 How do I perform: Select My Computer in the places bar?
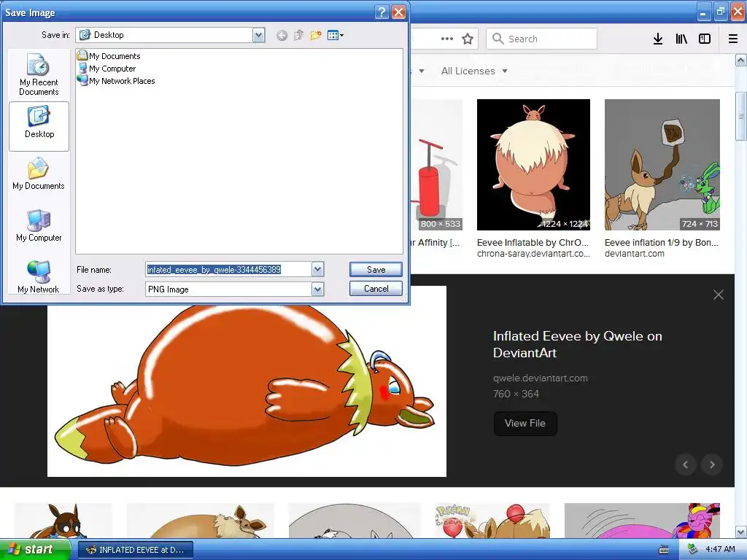click(39, 226)
